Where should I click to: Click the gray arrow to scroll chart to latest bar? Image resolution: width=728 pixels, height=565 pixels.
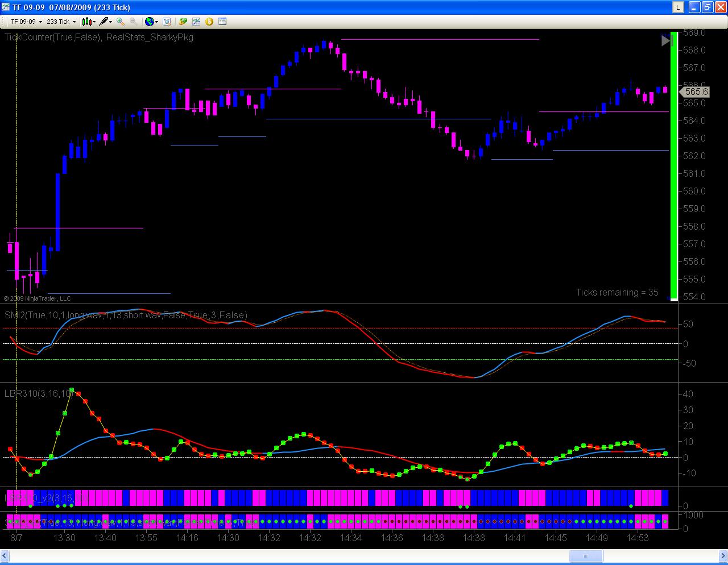[667, 40]
